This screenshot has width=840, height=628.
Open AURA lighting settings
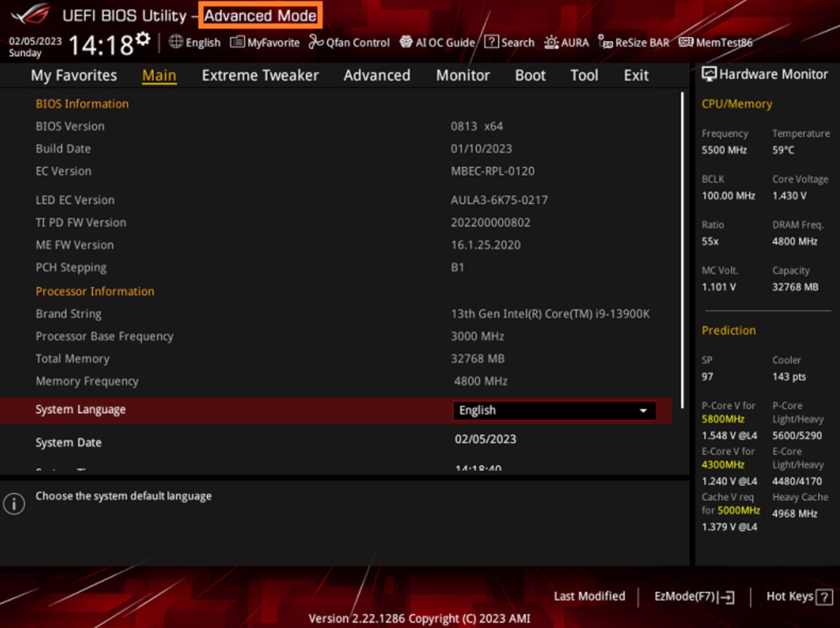point(566,43)
